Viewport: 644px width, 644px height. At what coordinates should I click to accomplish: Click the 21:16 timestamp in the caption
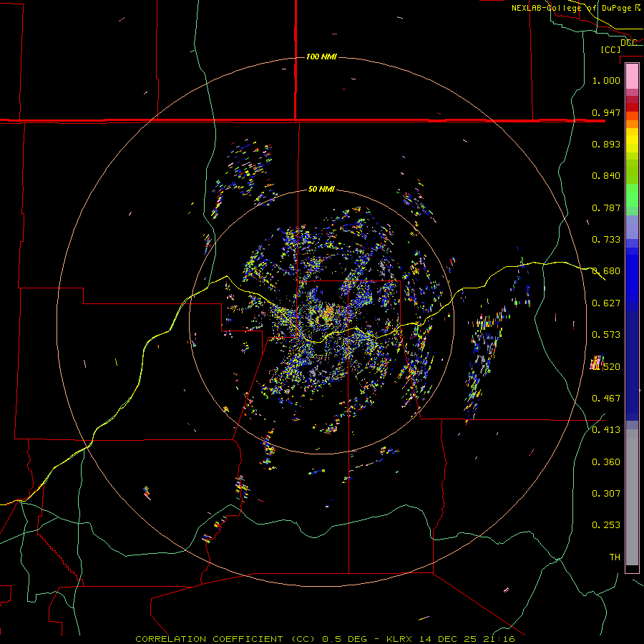pyautogui.click(x=499, y=639)
